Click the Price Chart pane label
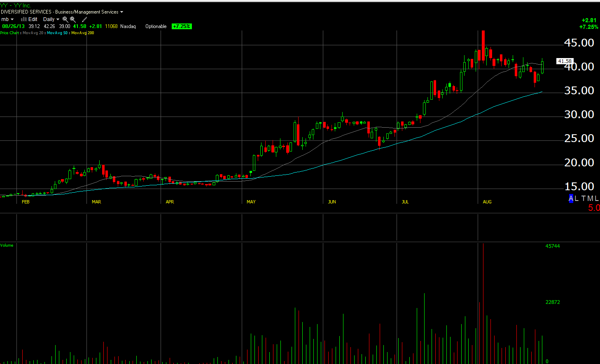600x364 pixels. coord(9,33)
